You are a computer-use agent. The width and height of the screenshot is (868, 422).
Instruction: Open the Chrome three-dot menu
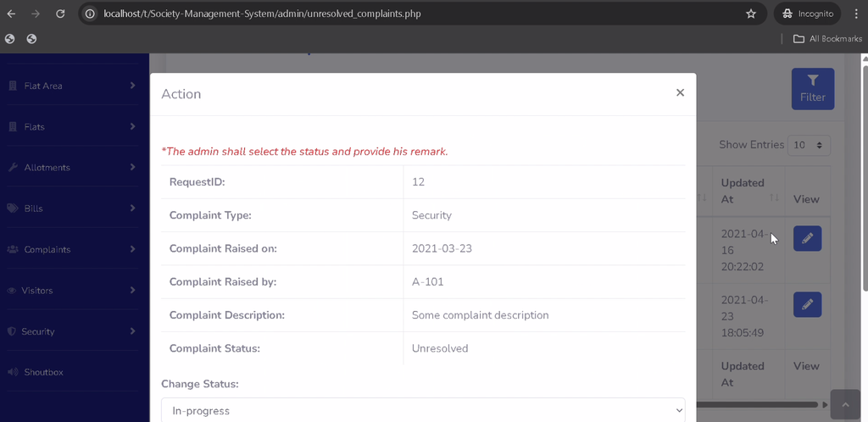tap(856, 14)
